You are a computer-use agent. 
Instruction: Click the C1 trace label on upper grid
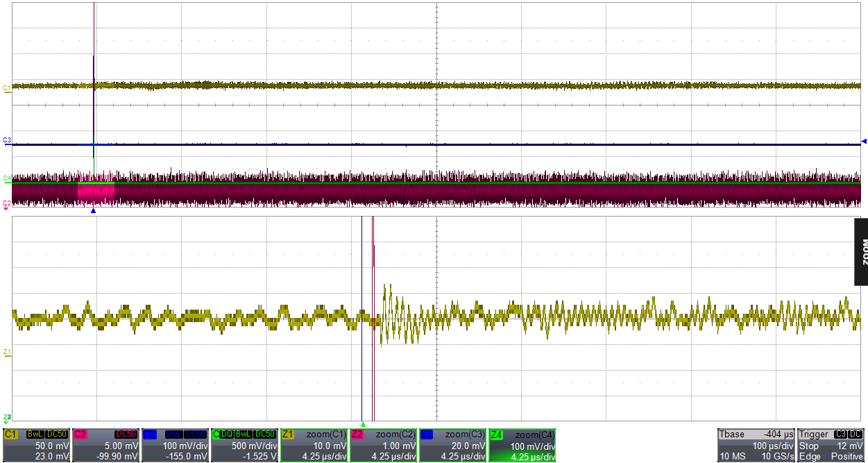pos(7,88)
